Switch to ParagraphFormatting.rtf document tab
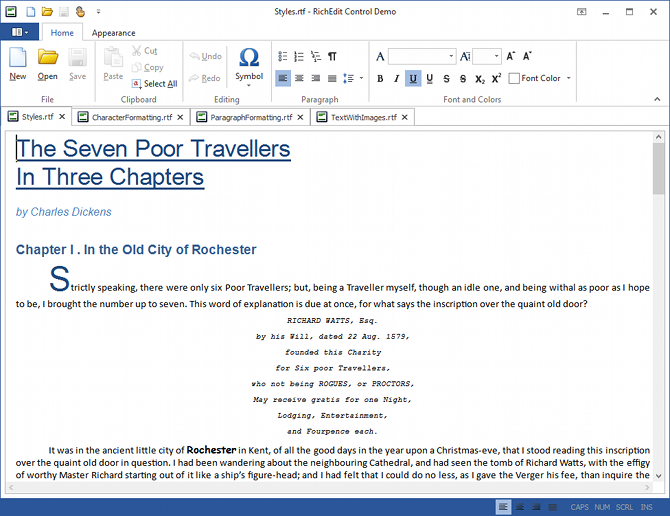Image resolution: width=670 pixels, height=516 pixels. pos(251,117)
